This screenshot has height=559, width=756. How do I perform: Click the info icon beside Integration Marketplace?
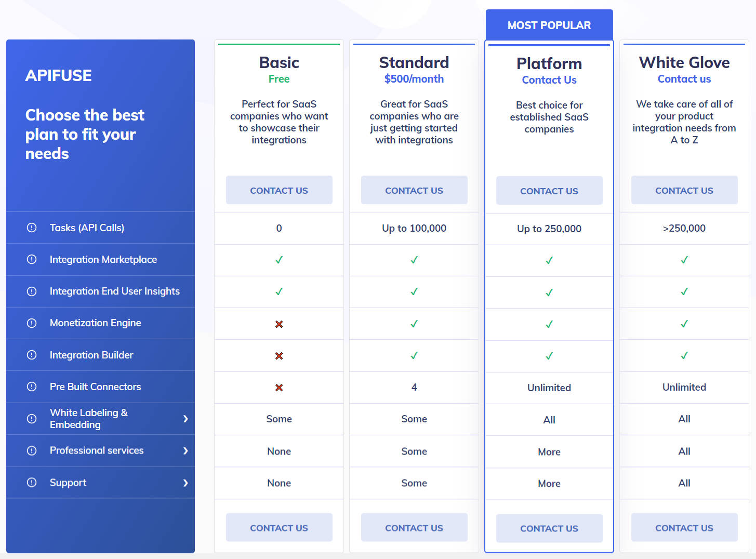32,259
